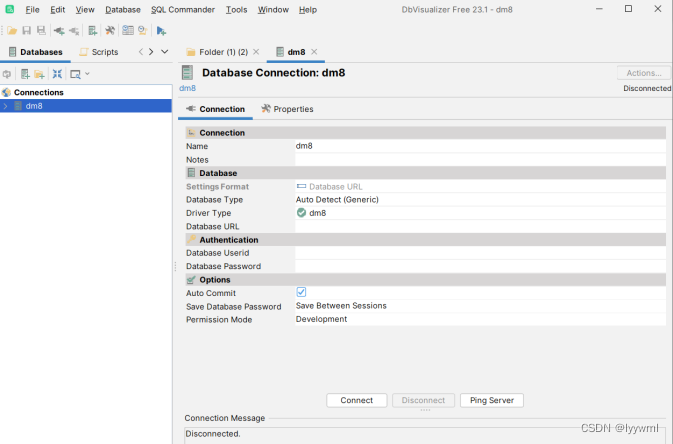Open the Tools menu

[236, 9]
